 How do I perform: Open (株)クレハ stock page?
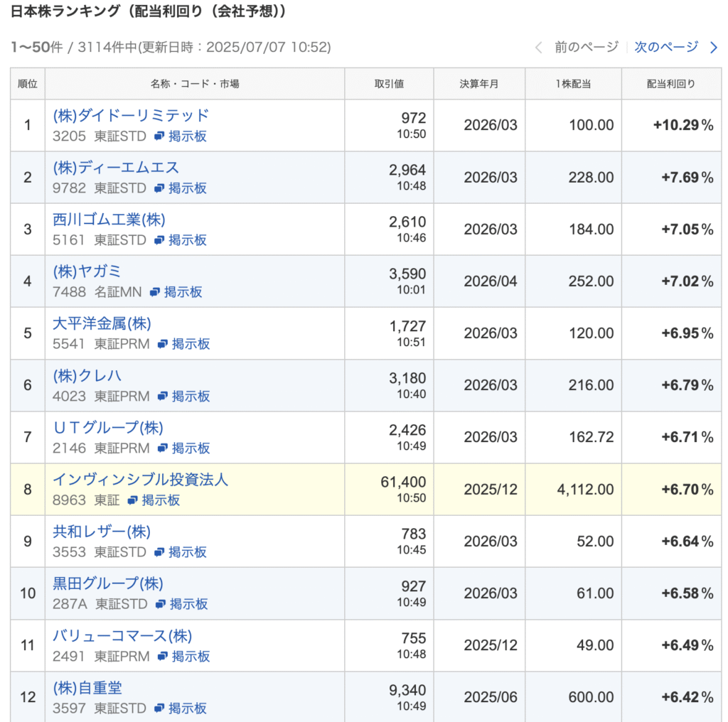(x=87, y=376)
